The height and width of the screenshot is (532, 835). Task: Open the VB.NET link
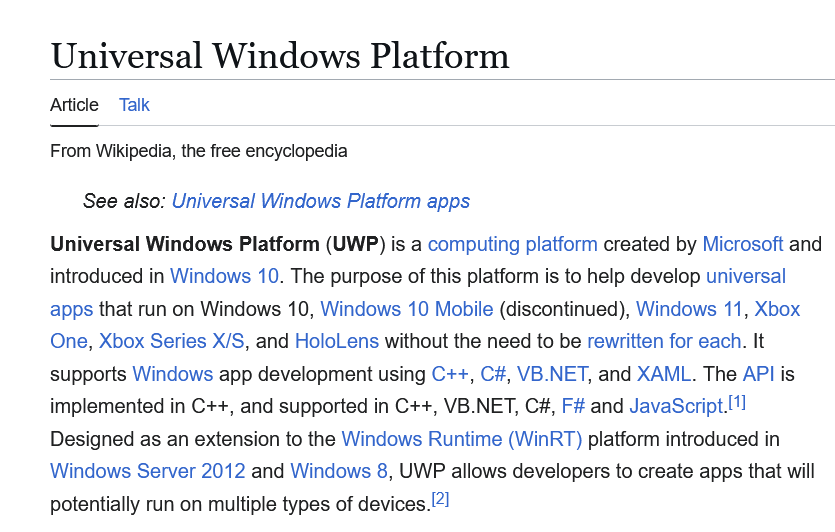click(552, 374)
